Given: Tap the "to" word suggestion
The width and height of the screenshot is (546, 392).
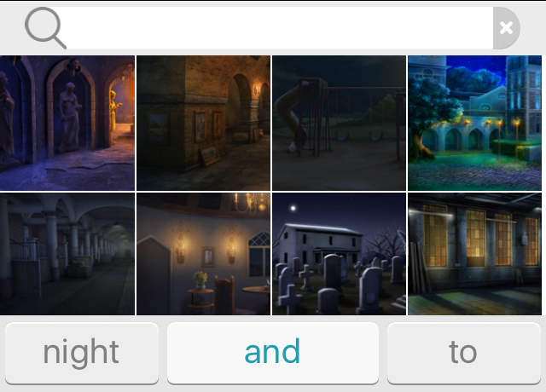Looking at the screenshot, I should click(464, 354).
